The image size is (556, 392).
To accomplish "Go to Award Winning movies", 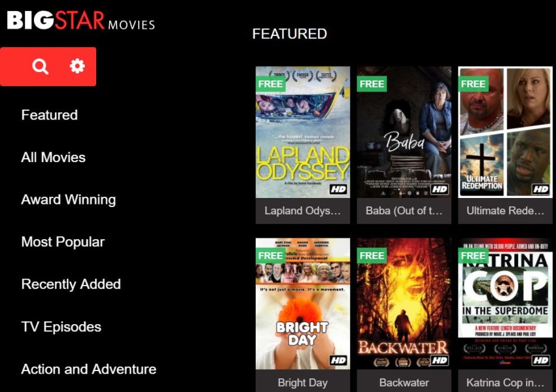I will 69,200.
